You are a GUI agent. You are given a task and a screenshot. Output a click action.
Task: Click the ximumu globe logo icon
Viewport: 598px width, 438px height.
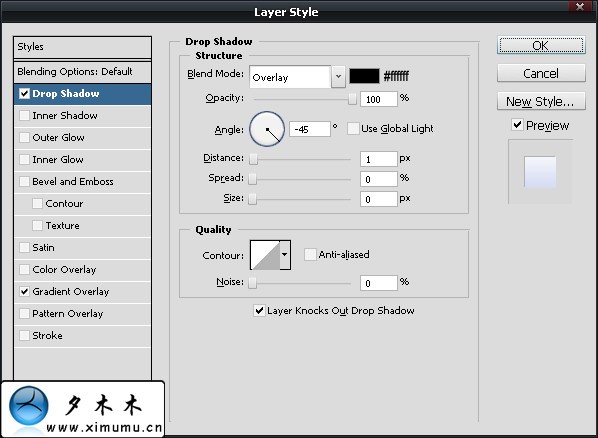pos(29,406)
